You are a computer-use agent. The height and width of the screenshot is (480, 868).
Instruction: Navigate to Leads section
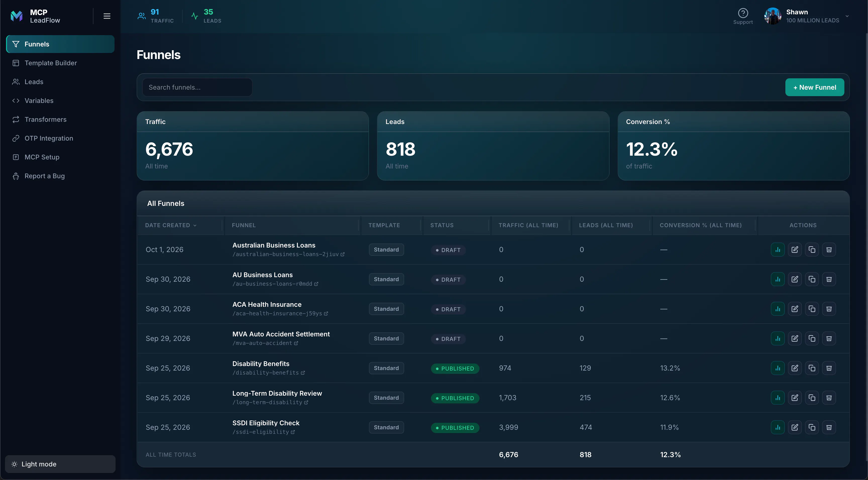60,82
